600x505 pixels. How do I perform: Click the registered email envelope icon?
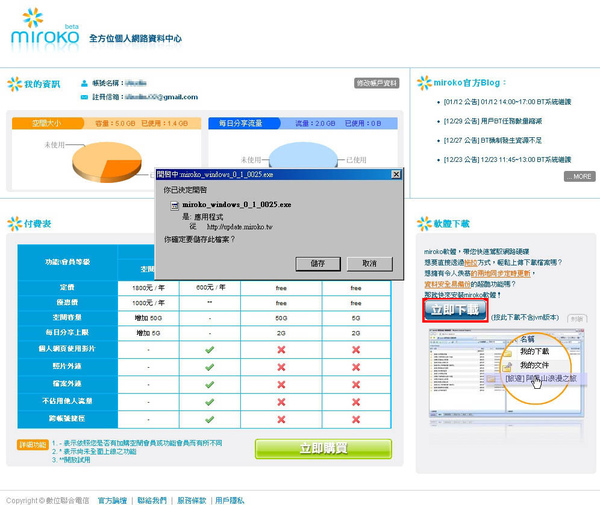(x=84, y=97)
